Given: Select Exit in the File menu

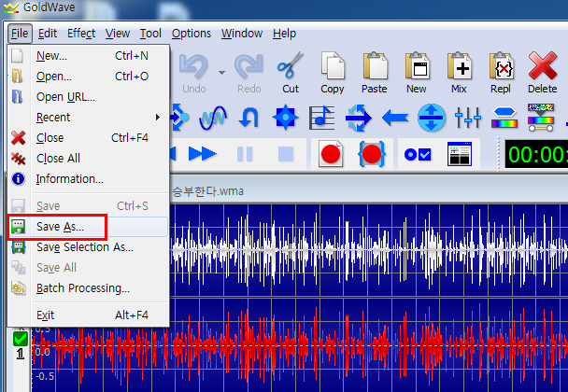Looking at the screenshot, I should (x=89, y=315).
